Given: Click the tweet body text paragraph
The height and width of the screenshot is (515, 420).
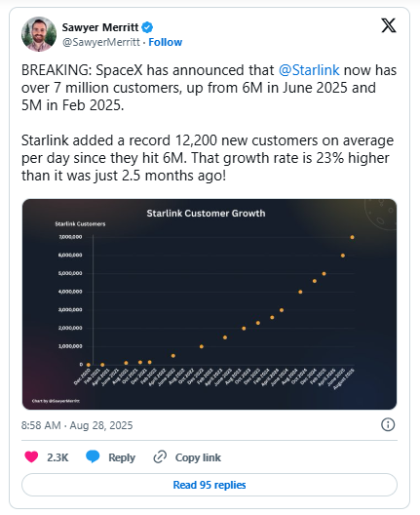Looking at the screenshot, I should tap(209, 123).
